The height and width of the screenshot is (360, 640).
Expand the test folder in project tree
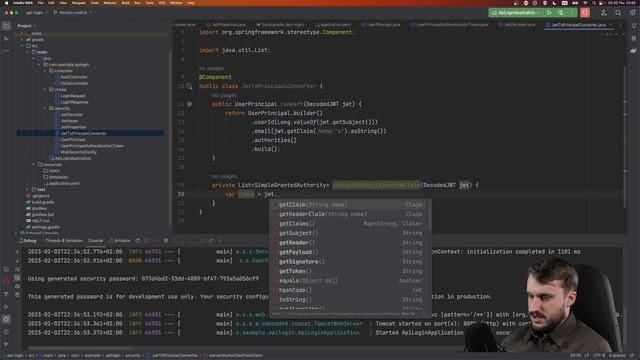[x=28, y=189]
